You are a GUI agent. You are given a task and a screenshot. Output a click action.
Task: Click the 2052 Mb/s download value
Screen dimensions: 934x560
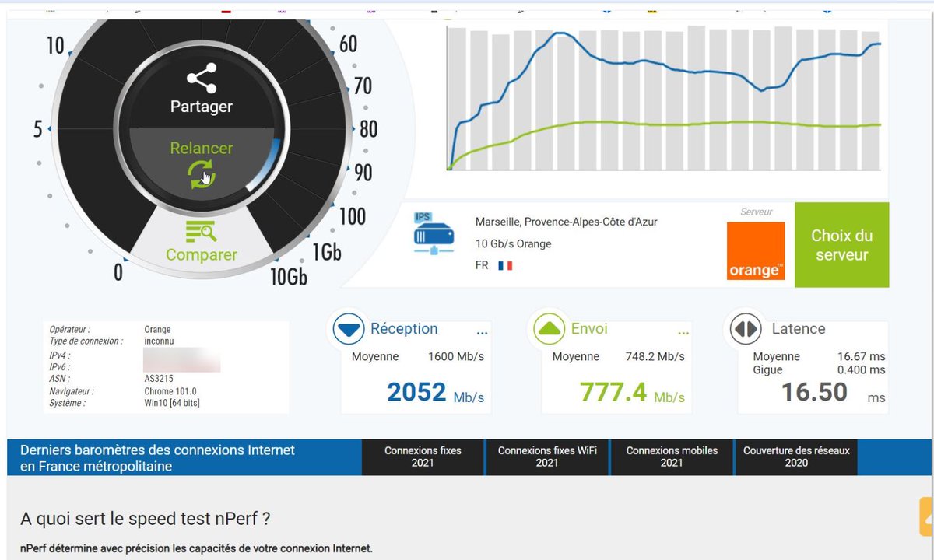click(x=435, y=393)
